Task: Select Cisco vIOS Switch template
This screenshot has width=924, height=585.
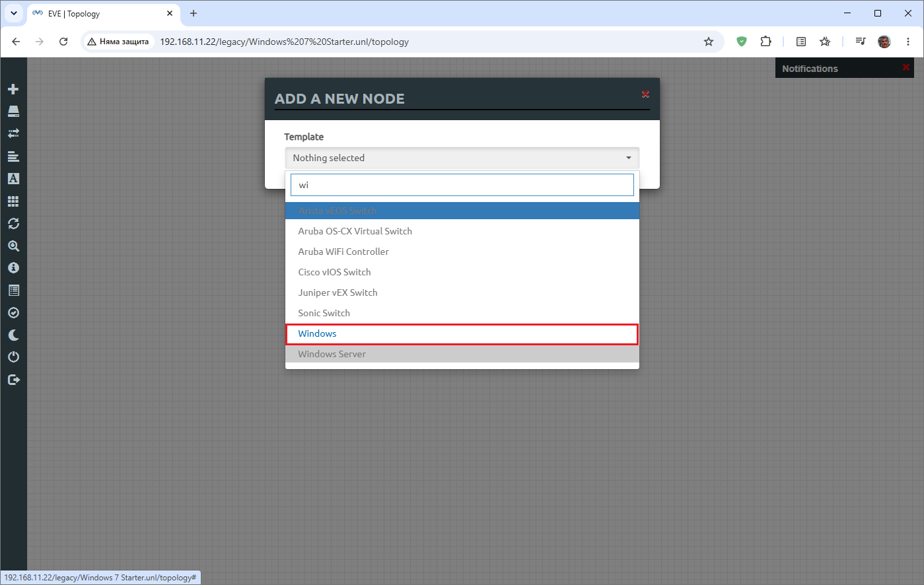Action: coord(462,272)
